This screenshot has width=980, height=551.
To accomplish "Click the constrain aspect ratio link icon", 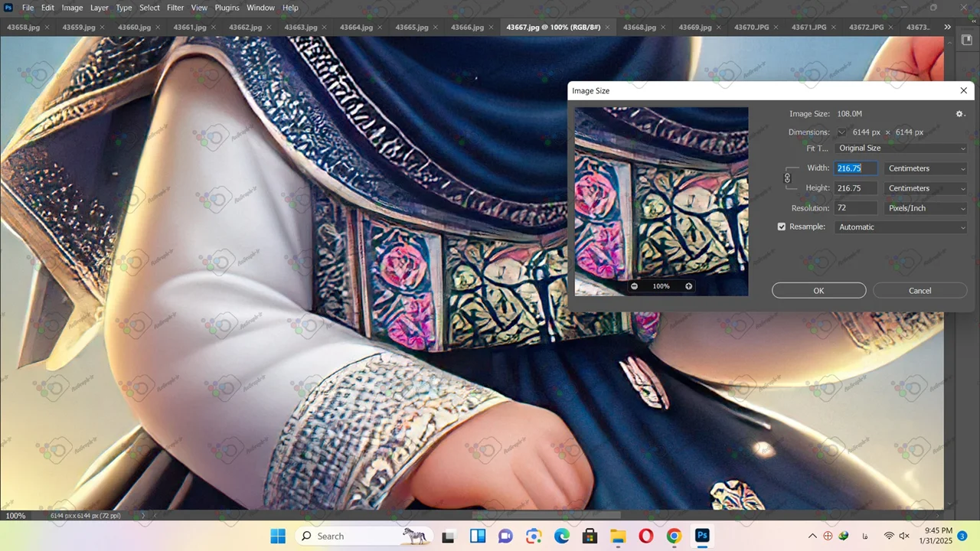I will pyautogui.click(x=787, y=178).
